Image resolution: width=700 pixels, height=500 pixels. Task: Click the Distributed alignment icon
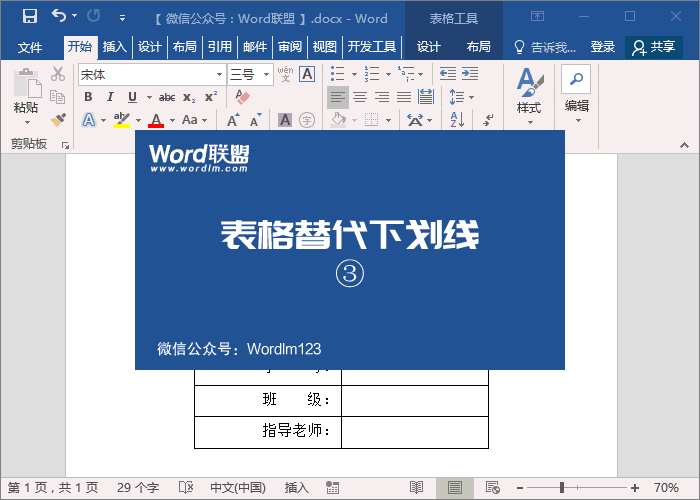point(426,97)
